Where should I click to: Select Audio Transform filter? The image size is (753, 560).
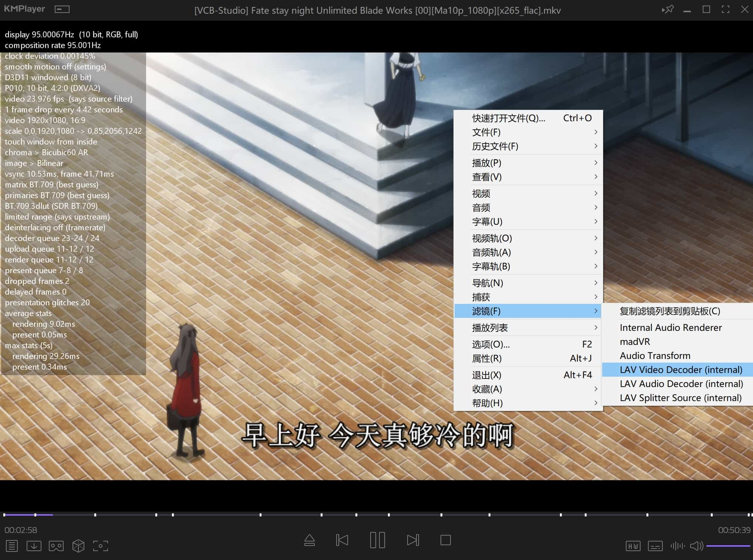[678, 356]
